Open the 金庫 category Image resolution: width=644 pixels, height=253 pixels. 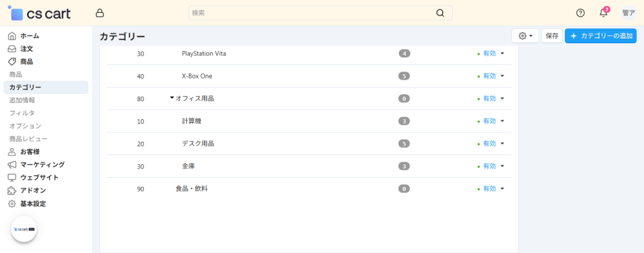point(189,166)
